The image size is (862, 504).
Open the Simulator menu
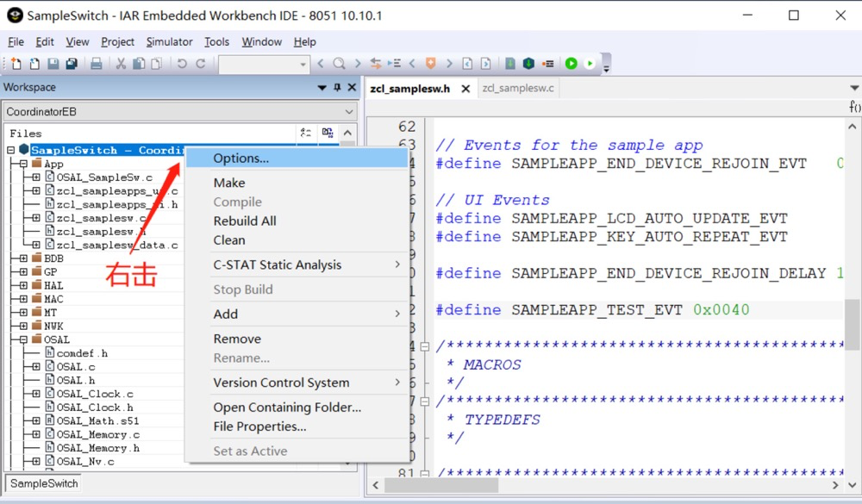169,41
